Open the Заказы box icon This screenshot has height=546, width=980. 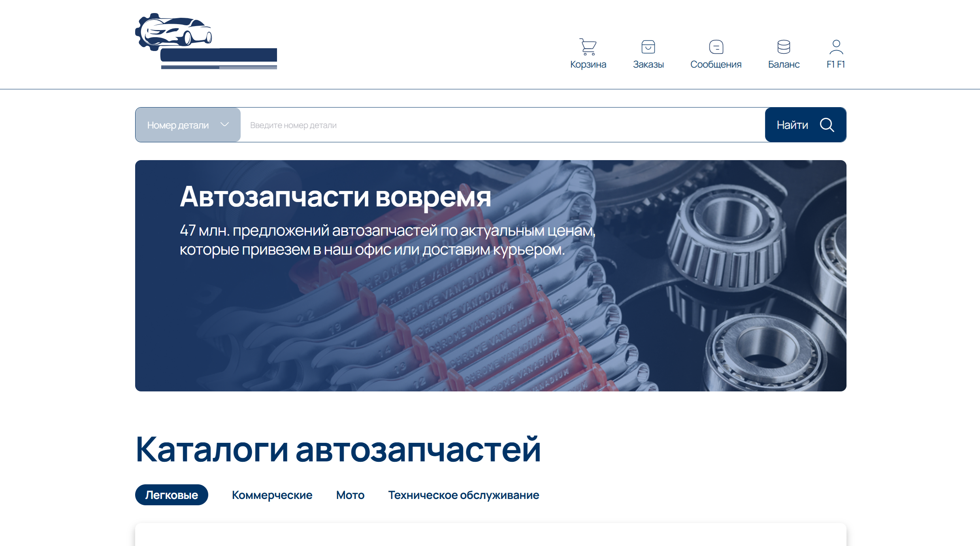tap(648, 47)
